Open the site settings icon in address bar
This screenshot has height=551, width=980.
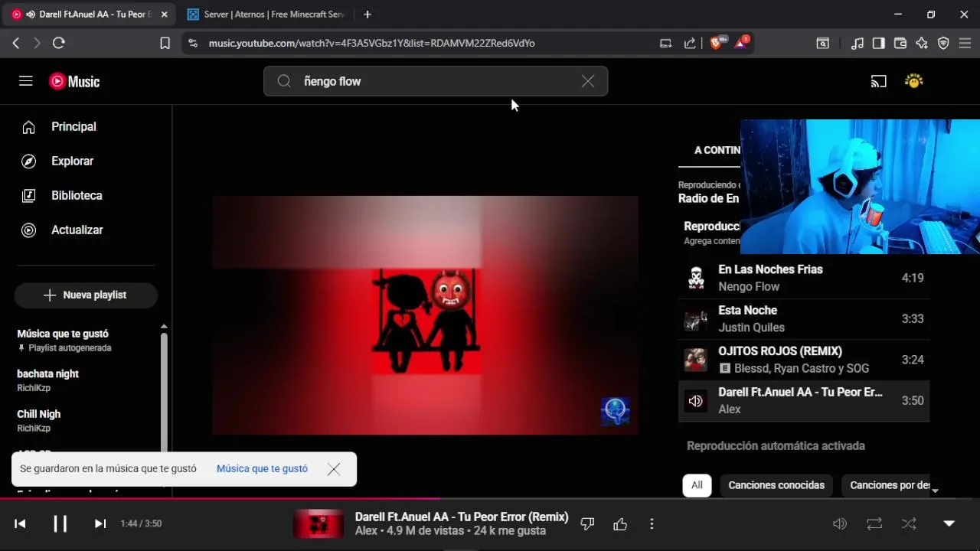point(192,44)
